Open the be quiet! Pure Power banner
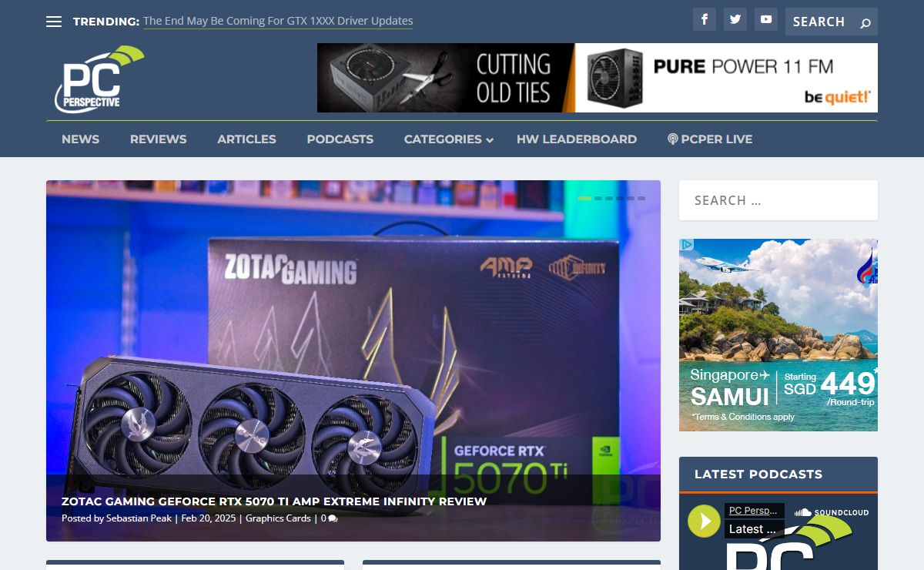Viewport: 924px width, 570px height. 598,78
